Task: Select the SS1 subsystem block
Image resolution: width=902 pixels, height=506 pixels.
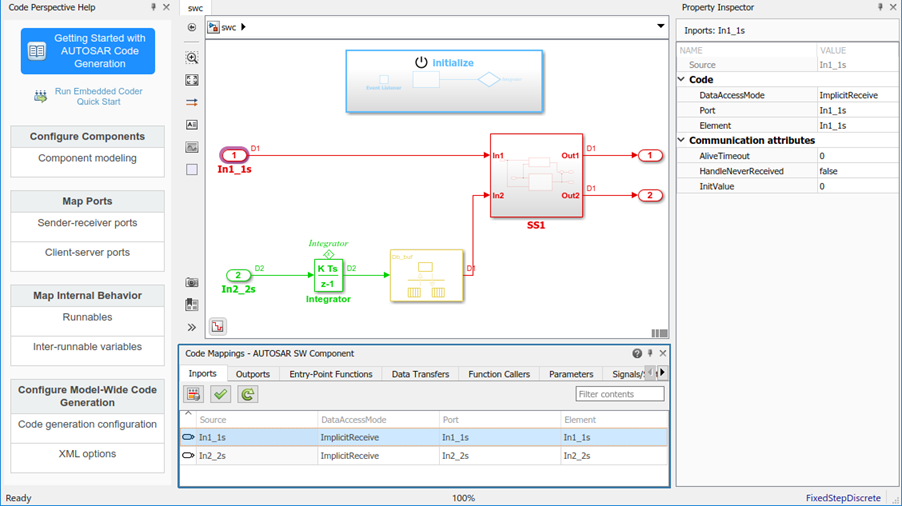Action: (536, 176)
